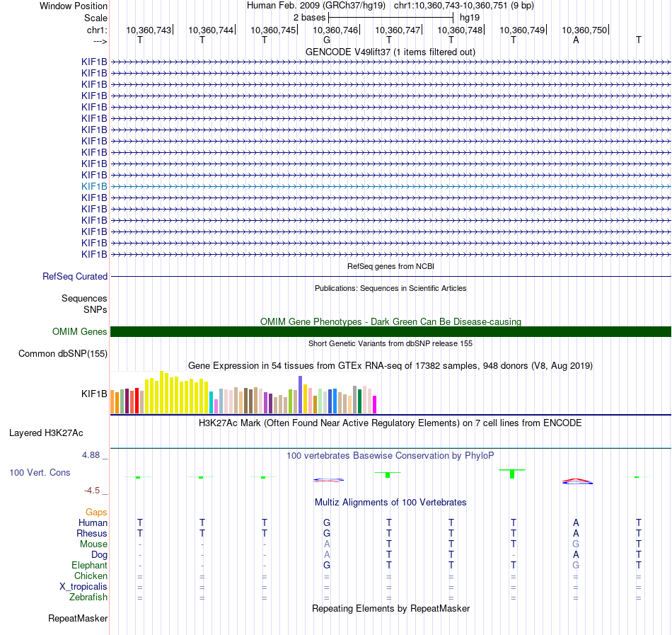
Task: Click the 'Scale' track label
Action: click(95, 18)
